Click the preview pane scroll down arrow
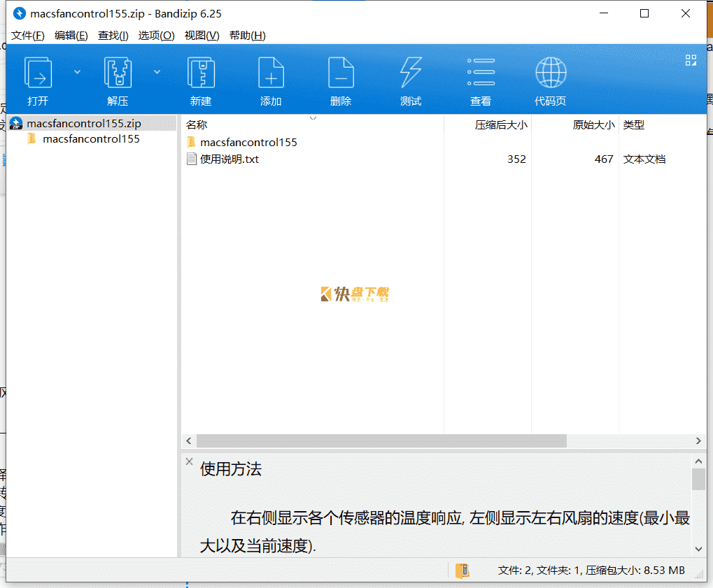The height and width of the screenshot is (588, 713). pyautogui.click(x=698, y=549)
